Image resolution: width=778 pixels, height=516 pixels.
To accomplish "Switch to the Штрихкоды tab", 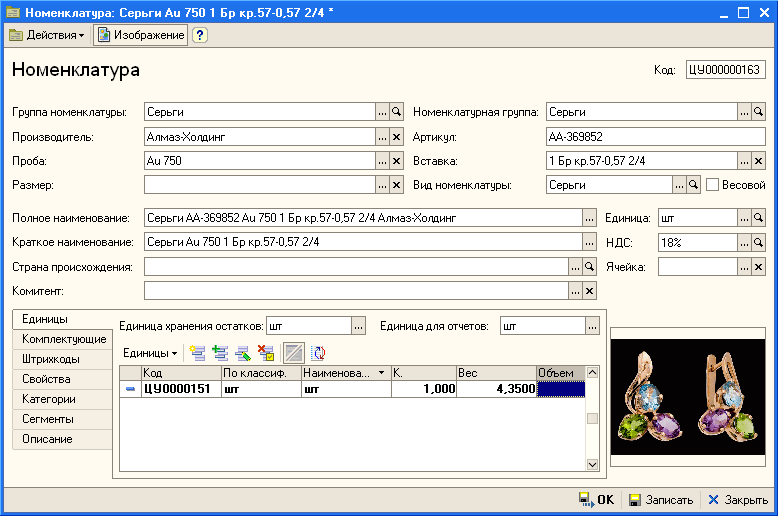I will coord(52,359).
